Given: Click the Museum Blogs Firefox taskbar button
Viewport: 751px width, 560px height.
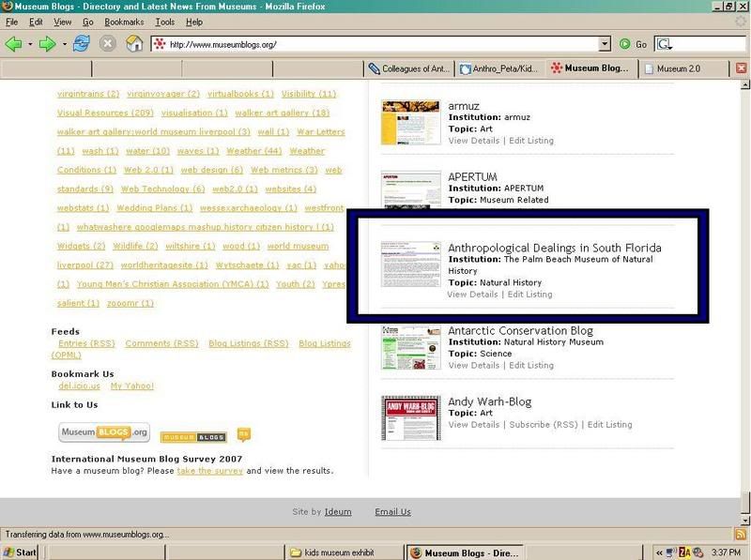Looking at the screenshot, I should (x=465, y=552).
